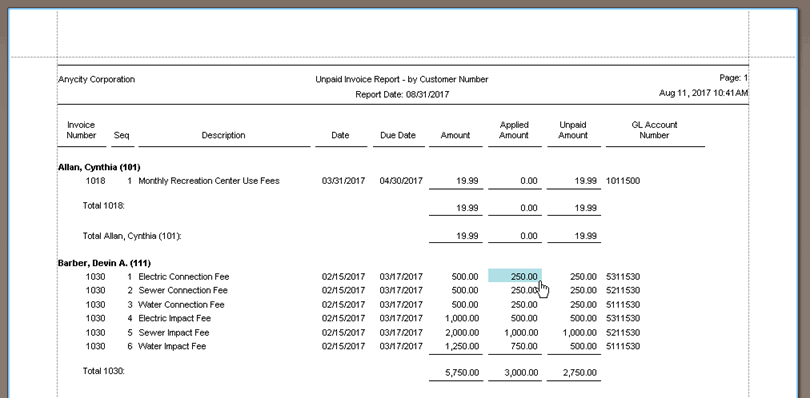Click GL account 5211530 on Sewer Impact Fee row
This screenshot has height=398, width=810.
pyautogui.click(x=623, y=332)
